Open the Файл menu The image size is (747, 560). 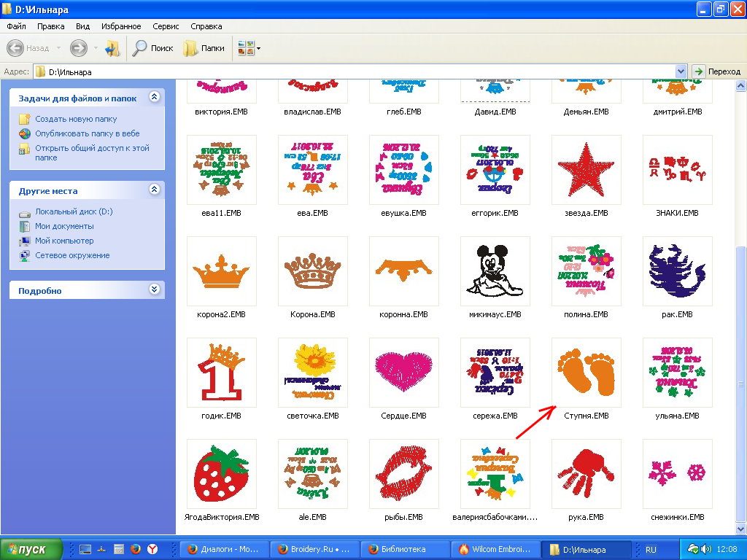coord(16,26)
